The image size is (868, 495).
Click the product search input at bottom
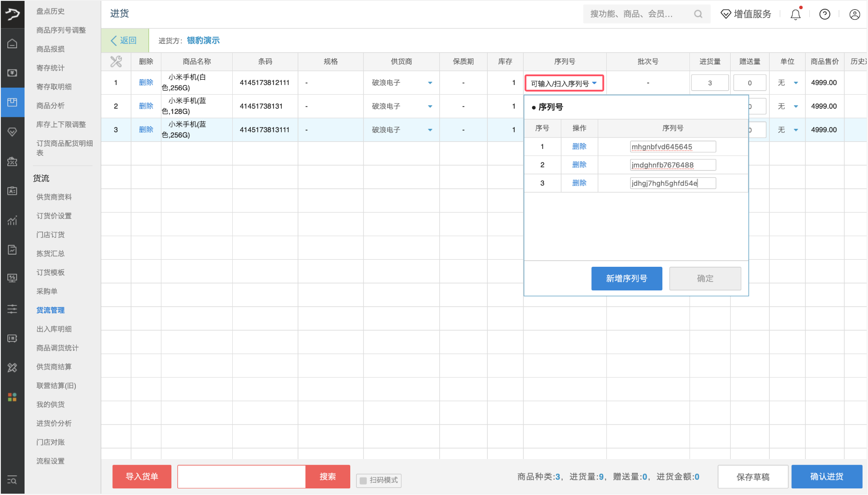[x=241, y=477]
